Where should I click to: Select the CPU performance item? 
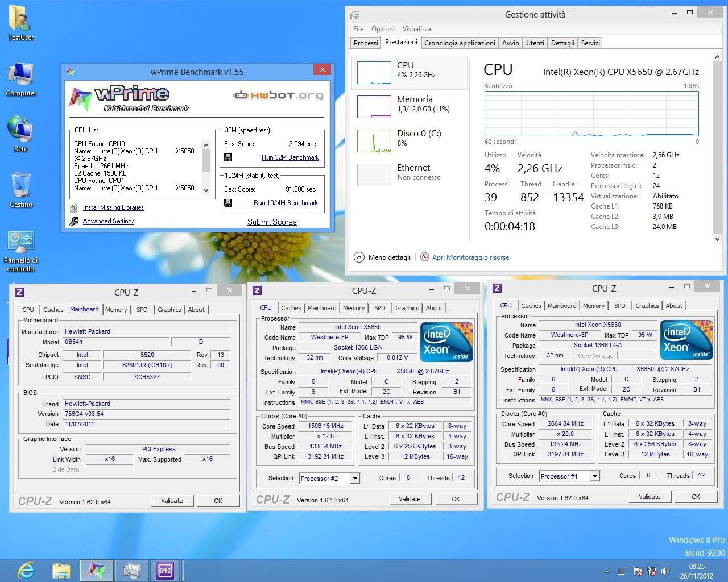tap(409, 72)
